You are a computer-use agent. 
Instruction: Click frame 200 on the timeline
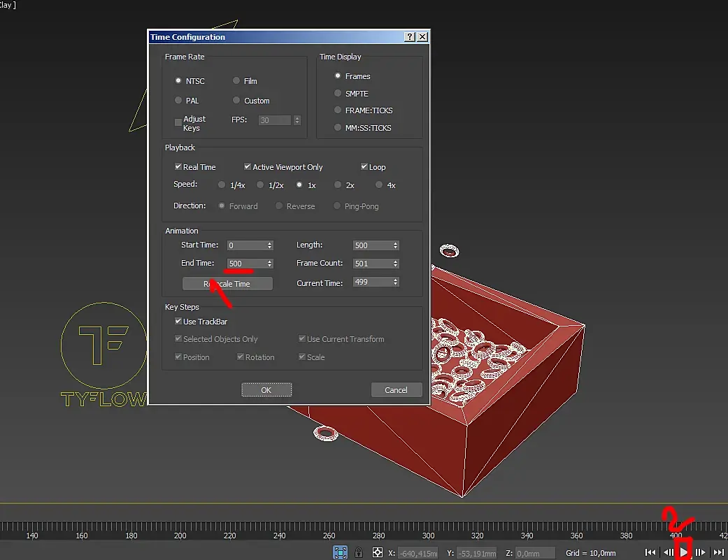180,535
